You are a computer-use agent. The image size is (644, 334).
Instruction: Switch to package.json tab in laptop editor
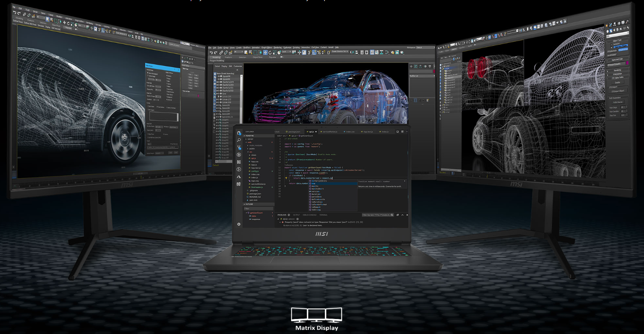[294, 132]
